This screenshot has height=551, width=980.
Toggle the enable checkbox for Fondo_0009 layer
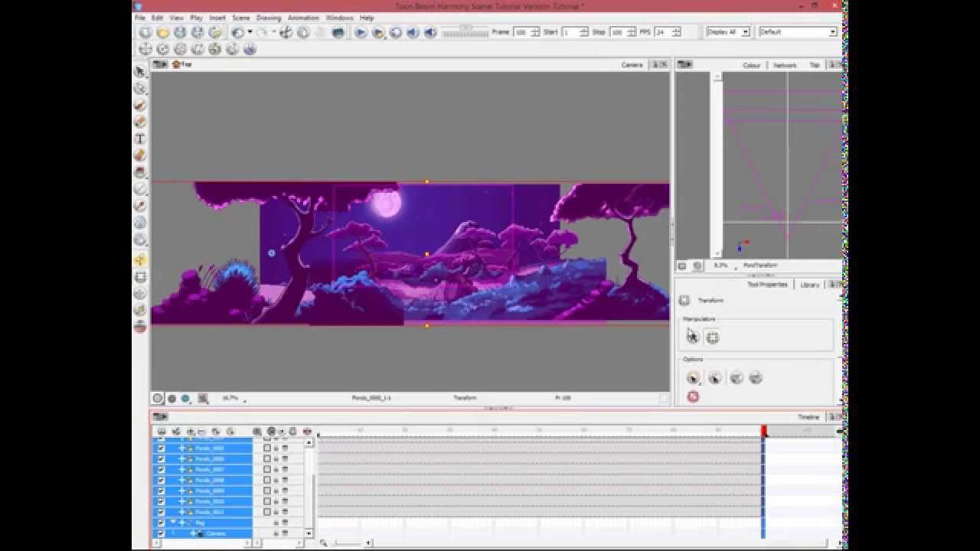pos(161,491)
